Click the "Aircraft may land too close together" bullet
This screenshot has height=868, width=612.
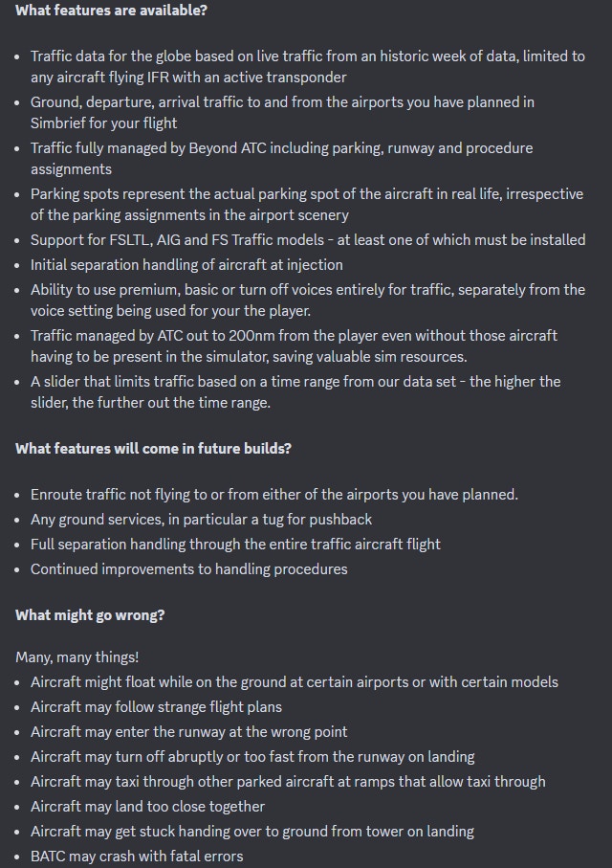click(x=147, y=807)
